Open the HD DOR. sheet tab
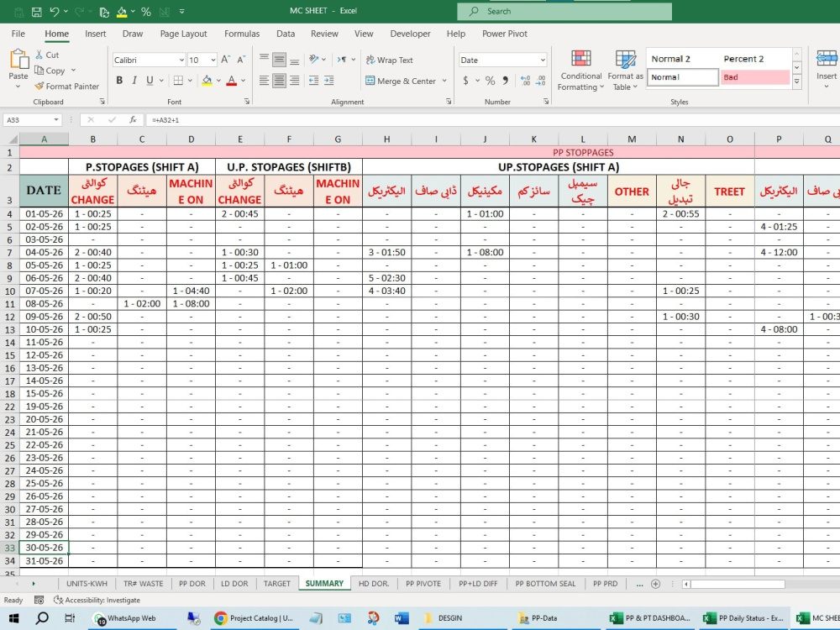 (x=374, y=584)
